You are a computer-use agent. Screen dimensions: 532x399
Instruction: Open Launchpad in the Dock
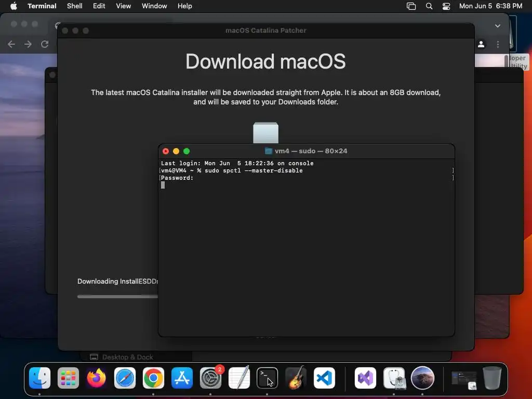[x=68, y=378]
